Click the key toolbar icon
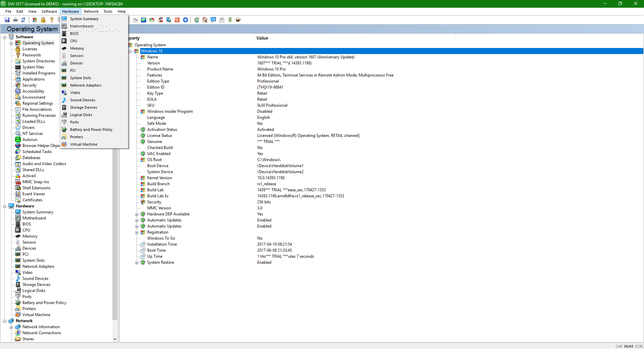Image resolution: width=644 pixels, height=349 pixels. point(52,20)
